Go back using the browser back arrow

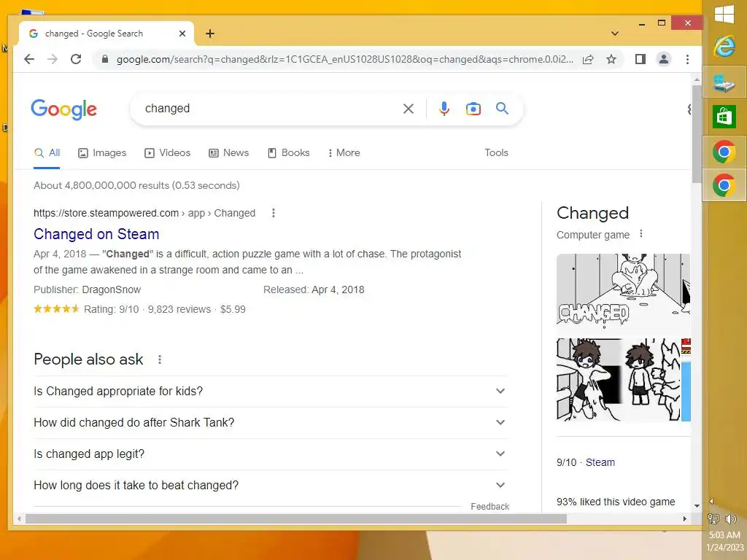(x=29, y=59)
